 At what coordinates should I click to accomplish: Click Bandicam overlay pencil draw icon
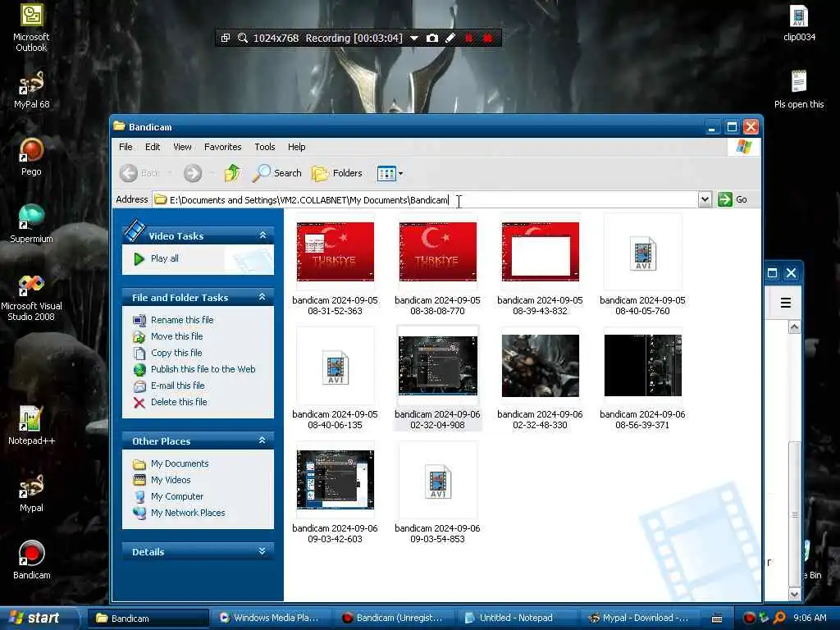tap(450, 38)
